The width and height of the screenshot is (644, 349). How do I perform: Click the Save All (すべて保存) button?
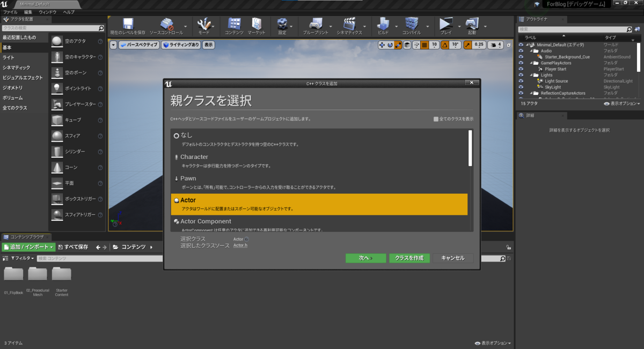[x=73, y=247]
